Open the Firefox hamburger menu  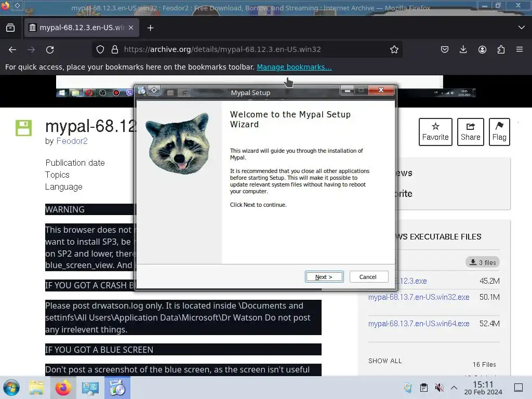[x=520, y=49]
